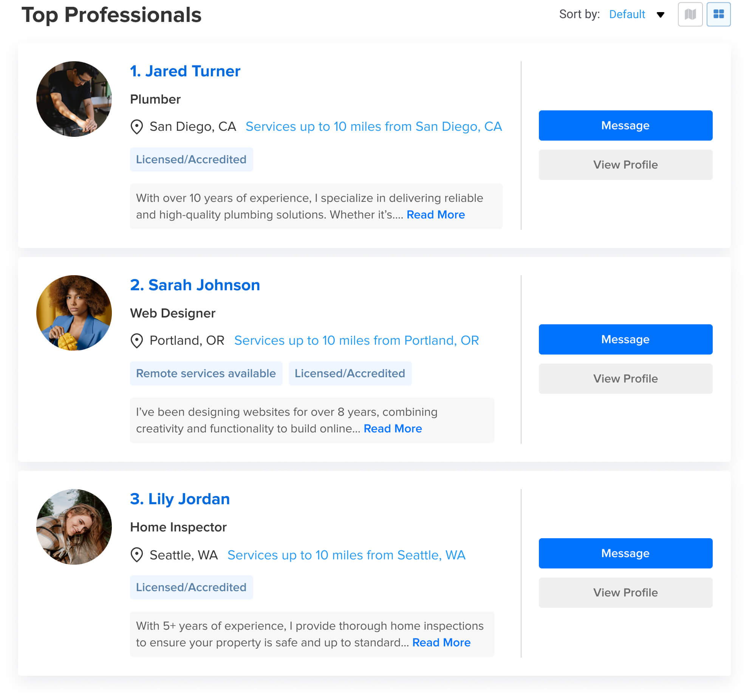The height and width of the screenshot is (700, 749).
Task: Open Lily Jordan's name link
Action: tap(180, 499)
